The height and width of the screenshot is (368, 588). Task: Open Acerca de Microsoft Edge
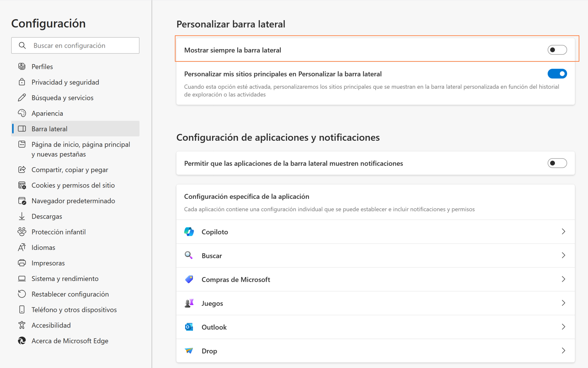[69, 341]
